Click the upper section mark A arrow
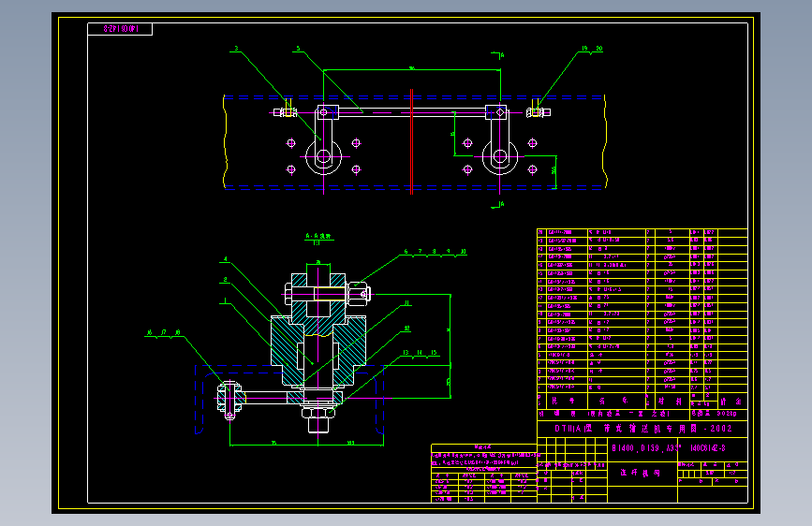The height and width of the screenshot is (526, 812). coord(498,55)
